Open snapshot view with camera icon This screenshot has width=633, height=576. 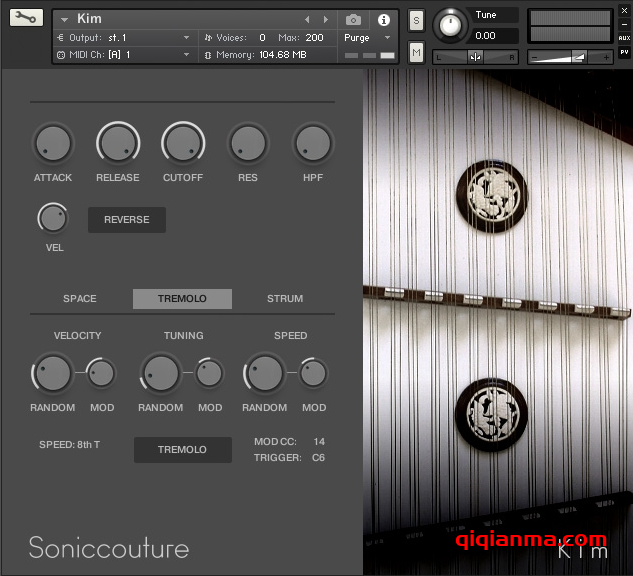coord(353,19)
